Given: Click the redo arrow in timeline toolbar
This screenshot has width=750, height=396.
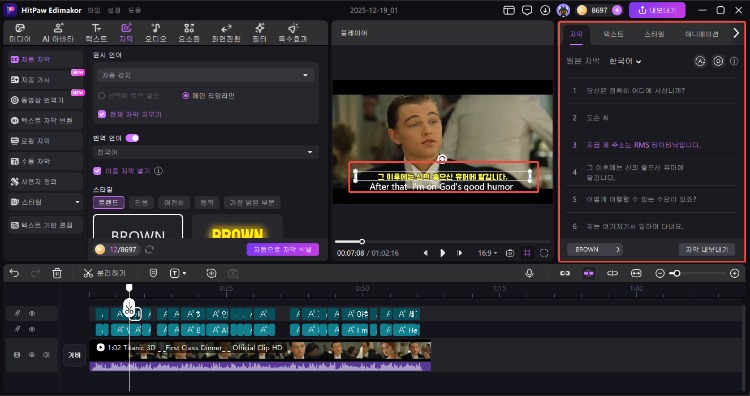Looking at the screenshot, I should coord(35,273).
